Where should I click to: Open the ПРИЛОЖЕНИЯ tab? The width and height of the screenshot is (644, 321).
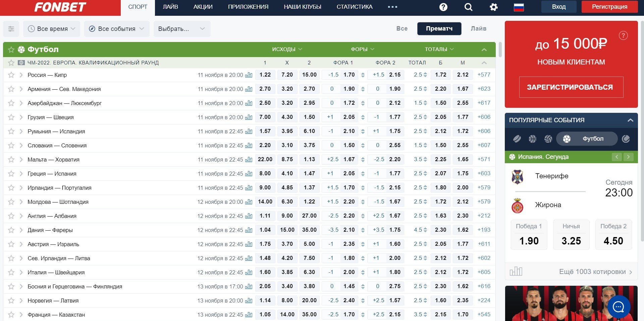248,7
